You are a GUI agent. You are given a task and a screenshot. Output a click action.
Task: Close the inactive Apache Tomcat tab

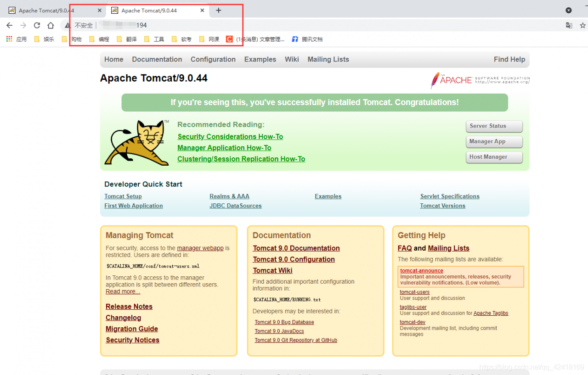tap(100, 11)
